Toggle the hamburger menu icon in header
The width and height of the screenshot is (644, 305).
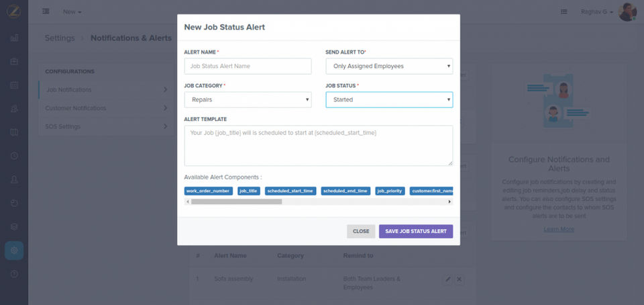point(46,11)
